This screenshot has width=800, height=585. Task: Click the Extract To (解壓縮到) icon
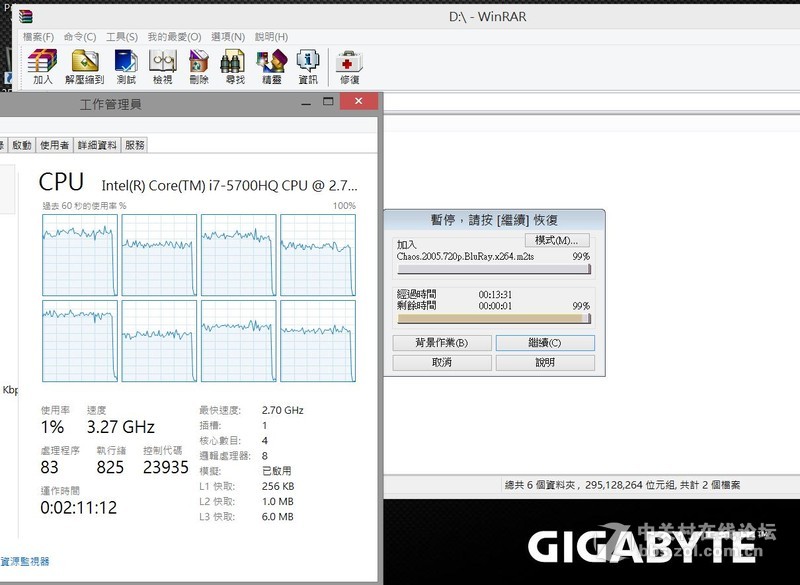tap(85, 66)
